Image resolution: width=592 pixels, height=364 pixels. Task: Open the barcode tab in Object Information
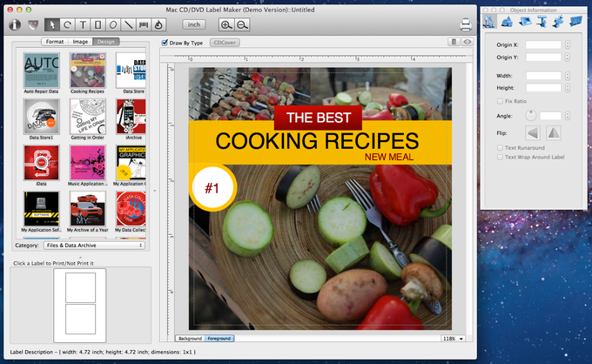click(575, 22)
